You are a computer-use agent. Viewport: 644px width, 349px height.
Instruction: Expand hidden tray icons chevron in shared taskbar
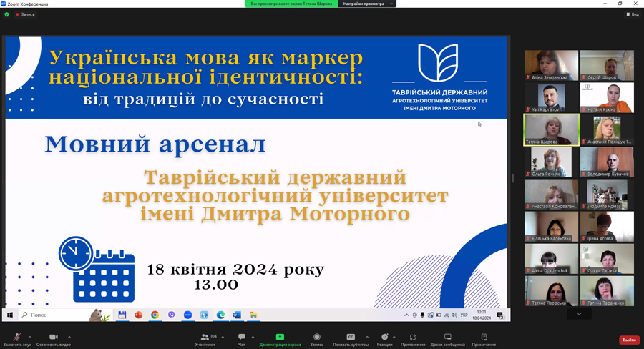pyautogui.click(x=406, y=315)
